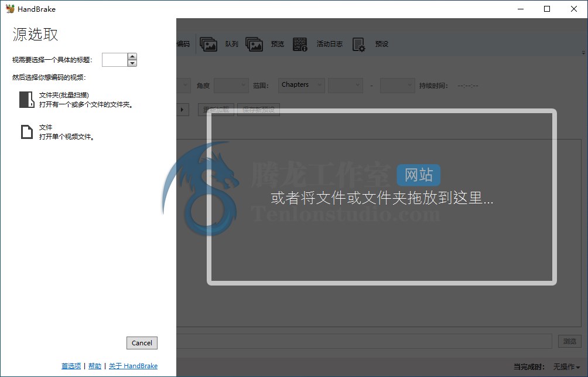Click the 持续时间 duration label

pos(433,86)
